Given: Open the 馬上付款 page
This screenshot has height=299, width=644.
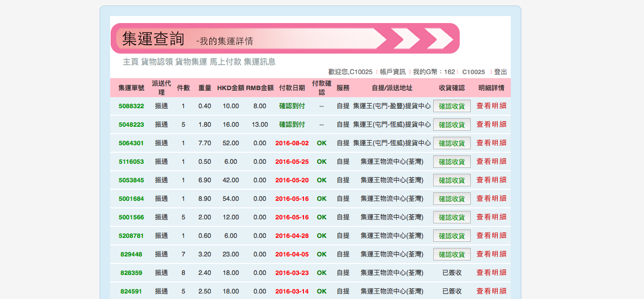Looking at the screenshot, I should point(225,62).
